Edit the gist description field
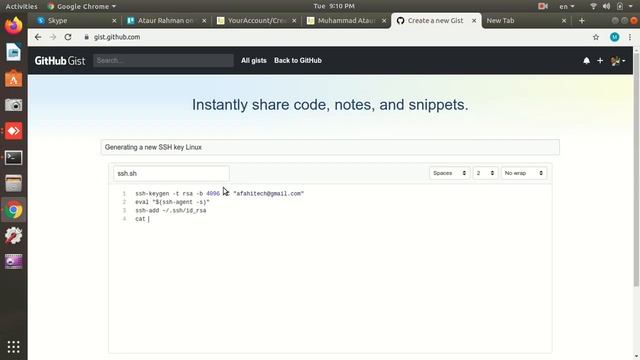 tap(330, 147)
